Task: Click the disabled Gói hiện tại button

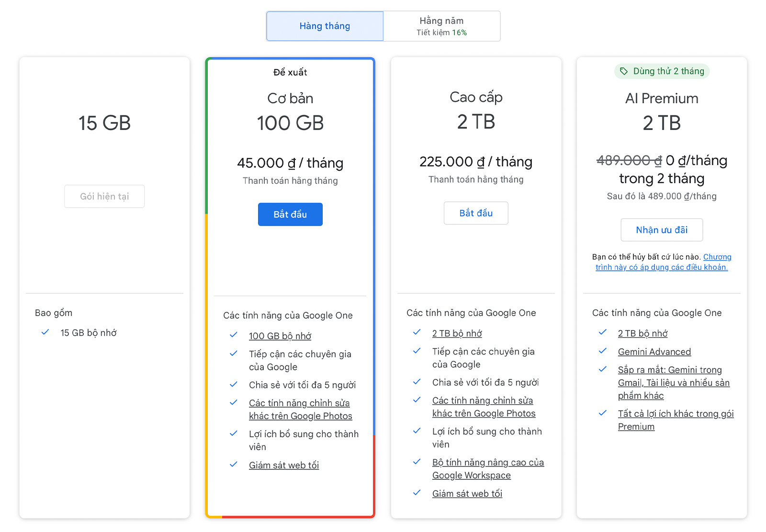Action: pos(104,196)
